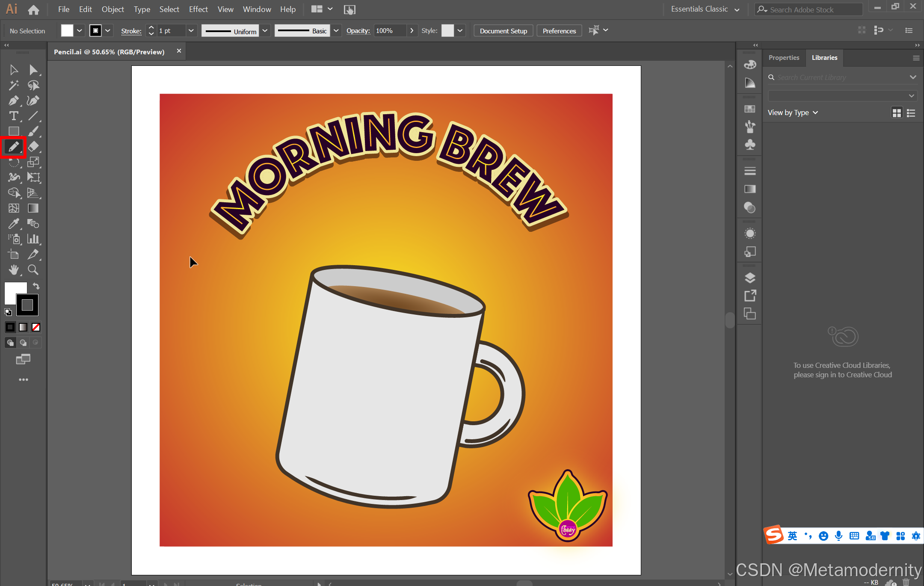Open the Essentials Classic workspace dropdown
The image size is (924, 586).
pyautogui.click(x=705, y=9)
